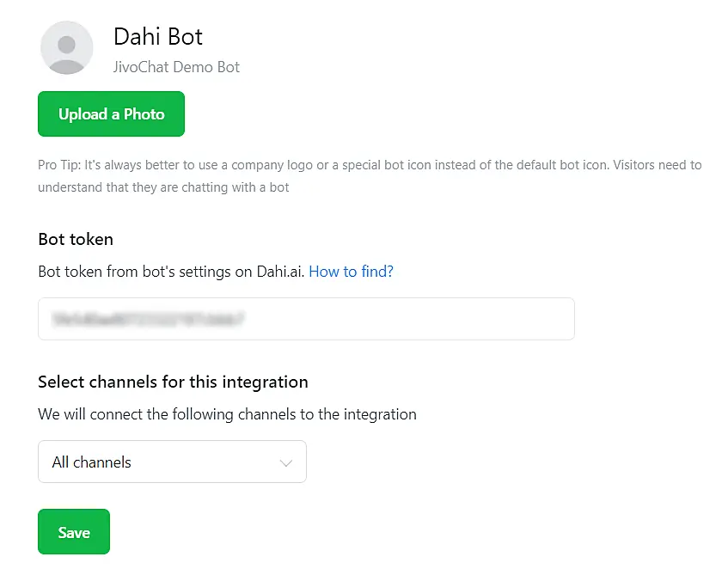Screen dimensions: 728x575
Task: Open the "How to find?" link
Action: point(351,272)
